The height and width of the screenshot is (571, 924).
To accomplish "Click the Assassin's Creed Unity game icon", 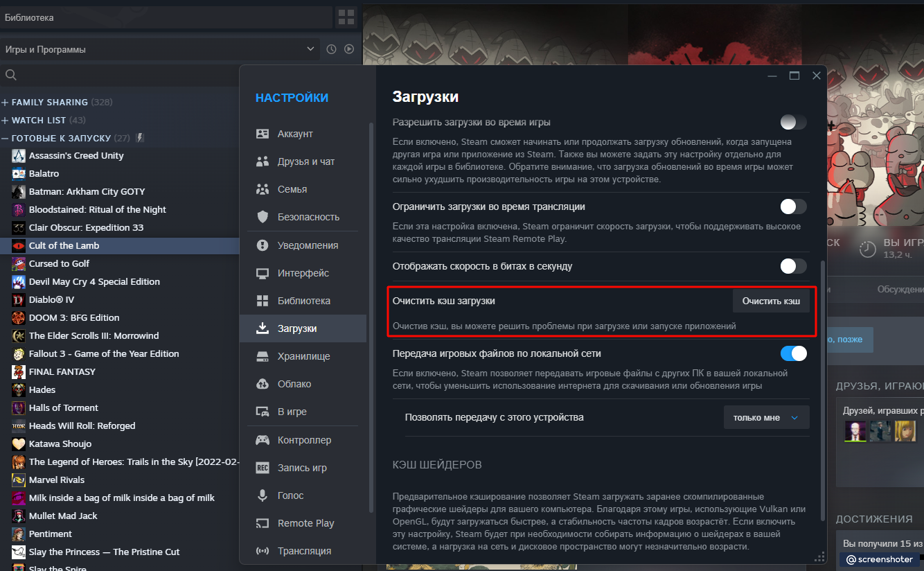I will [19, 156].
